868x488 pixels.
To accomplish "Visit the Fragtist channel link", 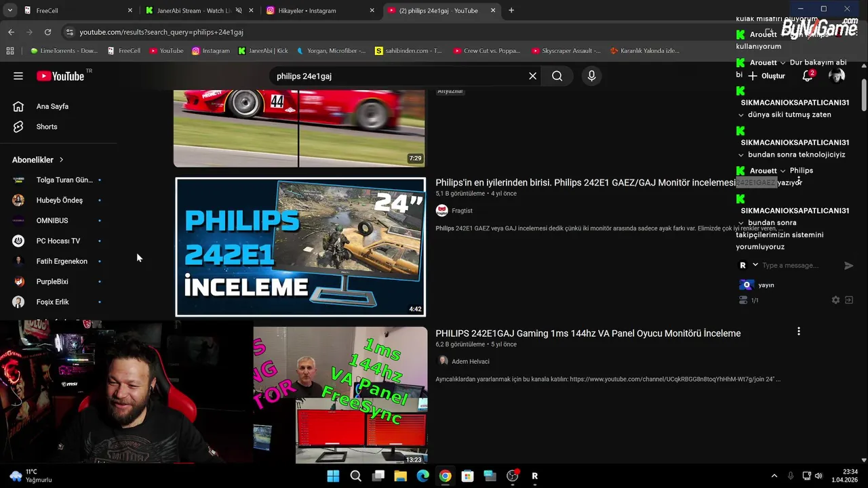I will [x=462, y=211].
